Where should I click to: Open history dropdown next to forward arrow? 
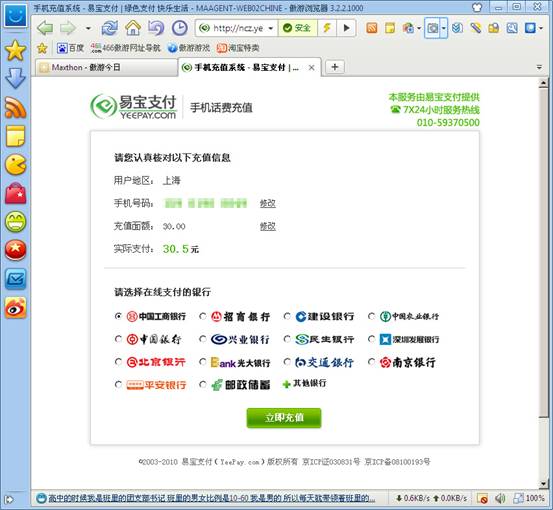click(88, 28)
